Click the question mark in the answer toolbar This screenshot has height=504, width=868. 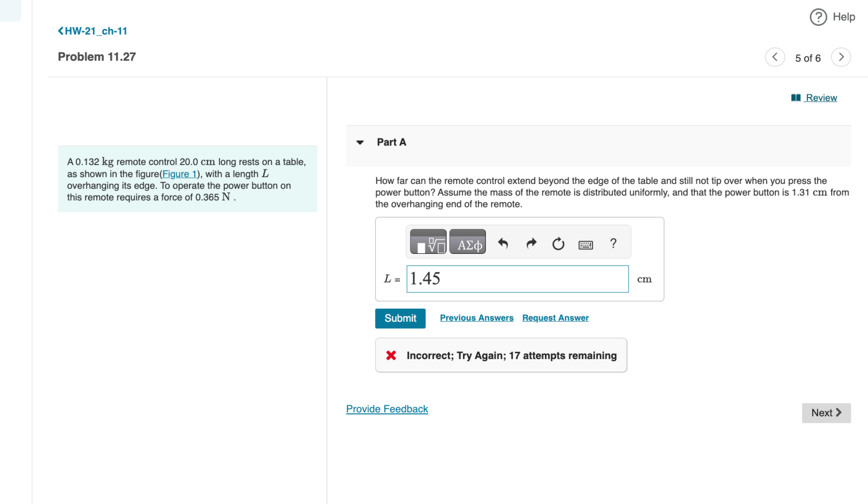click(x=613, y=243)
